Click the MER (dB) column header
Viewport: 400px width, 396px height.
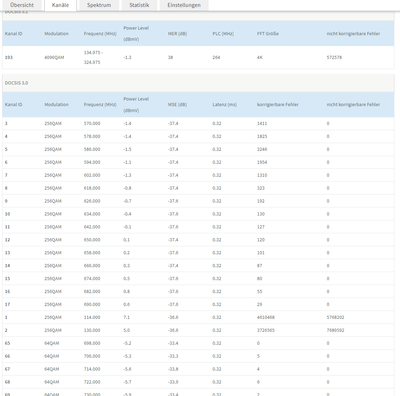(177, 34)
